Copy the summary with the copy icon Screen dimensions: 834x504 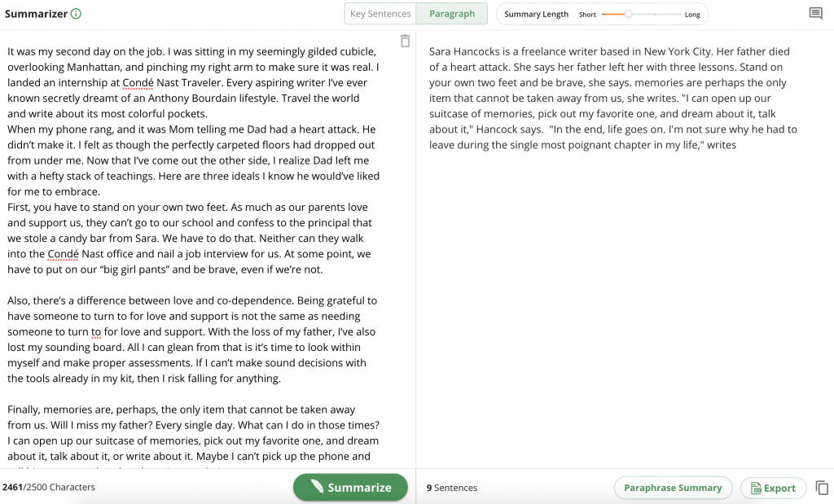(822, 488)
